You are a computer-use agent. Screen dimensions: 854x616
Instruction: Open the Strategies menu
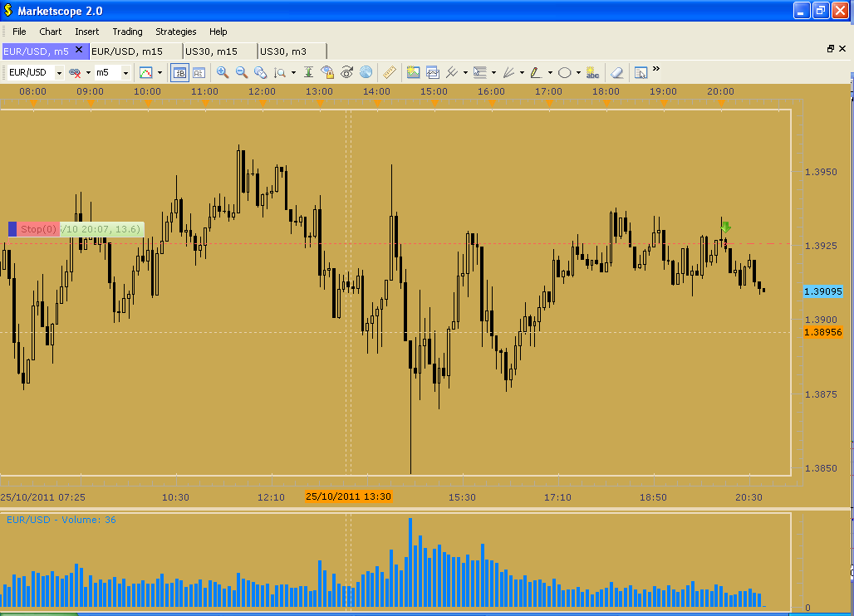click(176, 32)
